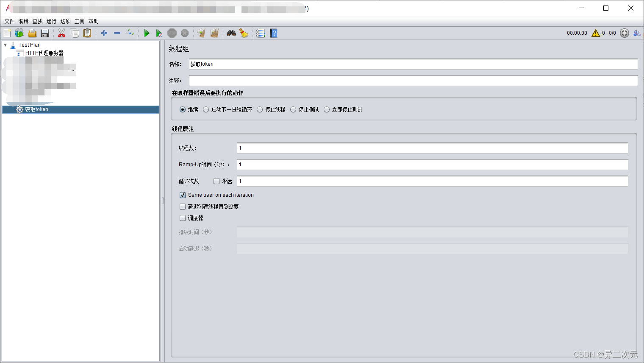Click the 注释 comment input field

[x=413, y=81]
